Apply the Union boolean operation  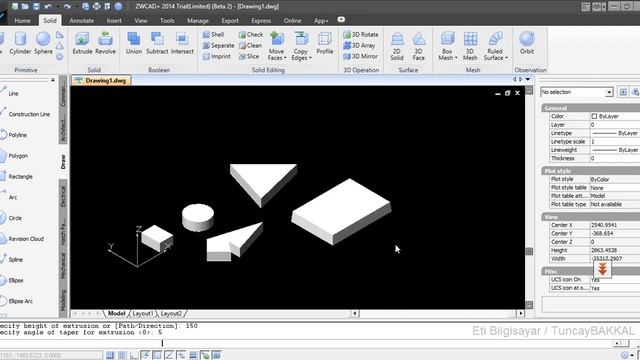click(133, 43)
